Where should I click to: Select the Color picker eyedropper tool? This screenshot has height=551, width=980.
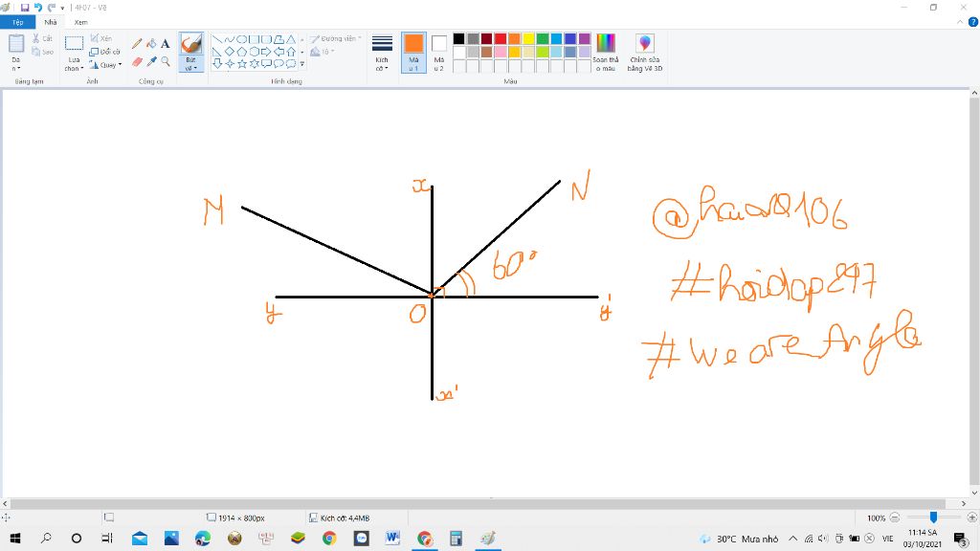point(151,62)
